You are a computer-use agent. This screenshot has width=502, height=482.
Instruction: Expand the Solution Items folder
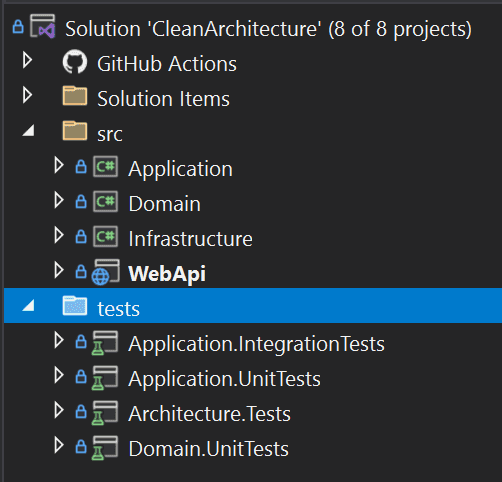point(27,96)
